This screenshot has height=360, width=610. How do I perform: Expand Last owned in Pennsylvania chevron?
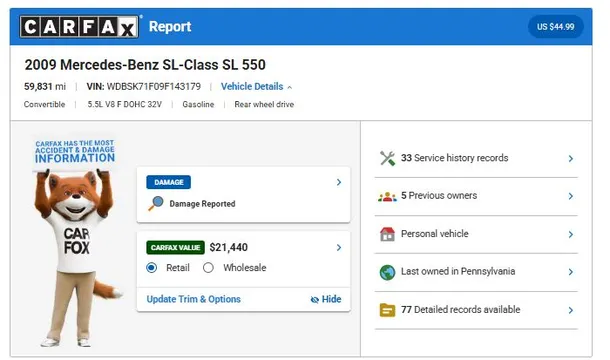click(571, 272)
